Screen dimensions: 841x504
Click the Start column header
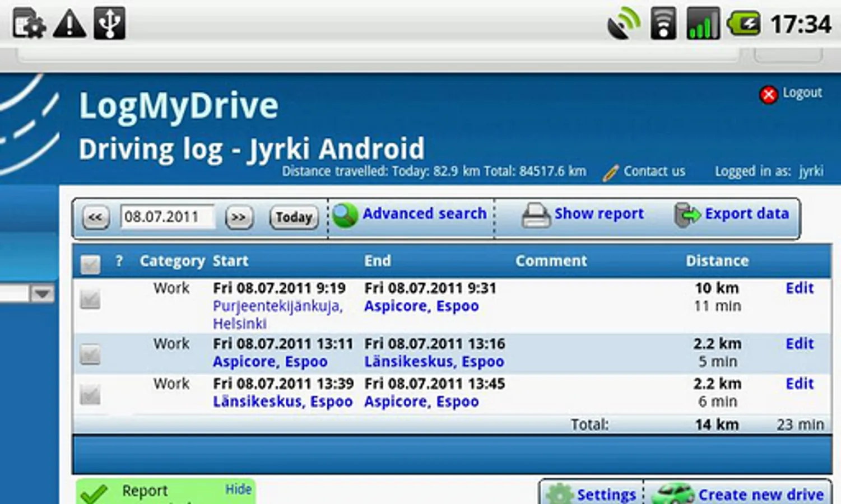[230, 261]
